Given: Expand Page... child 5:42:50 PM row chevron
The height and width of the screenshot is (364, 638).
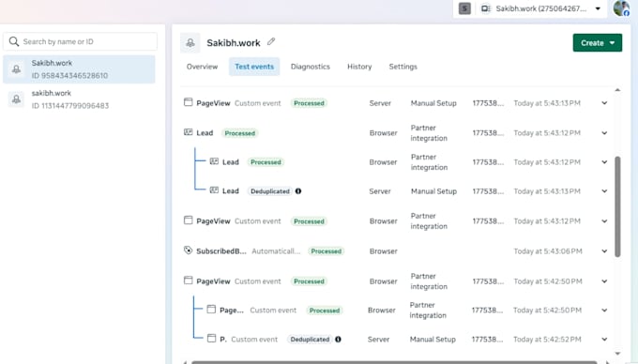Looking at the screenshot, I should coord(604,311).
